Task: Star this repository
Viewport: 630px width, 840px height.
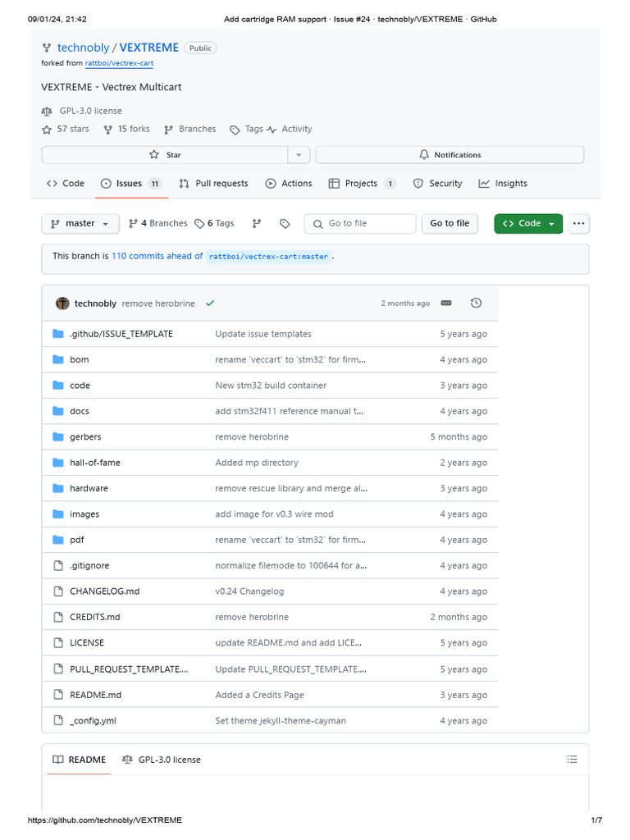Action: tap(164, 155)
